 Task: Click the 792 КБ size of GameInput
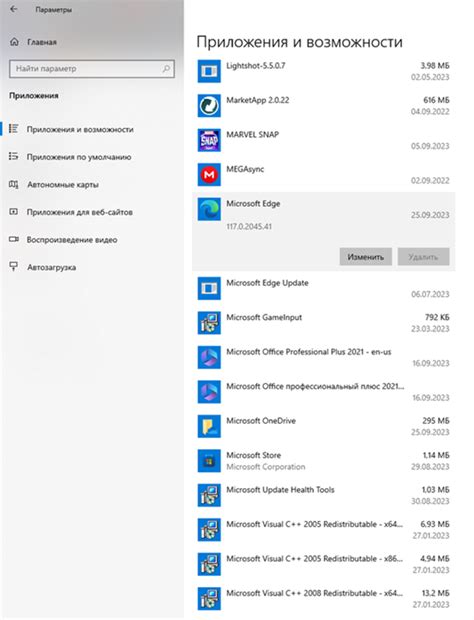437,317
